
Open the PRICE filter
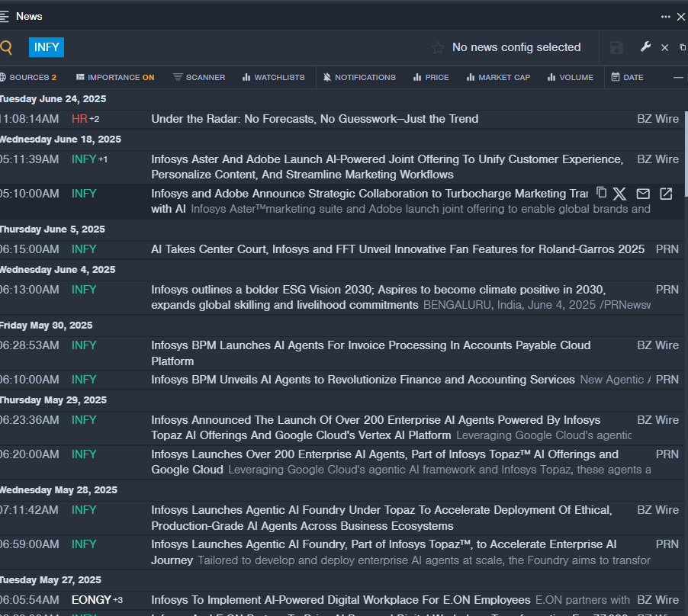click(x=431, y=77)
